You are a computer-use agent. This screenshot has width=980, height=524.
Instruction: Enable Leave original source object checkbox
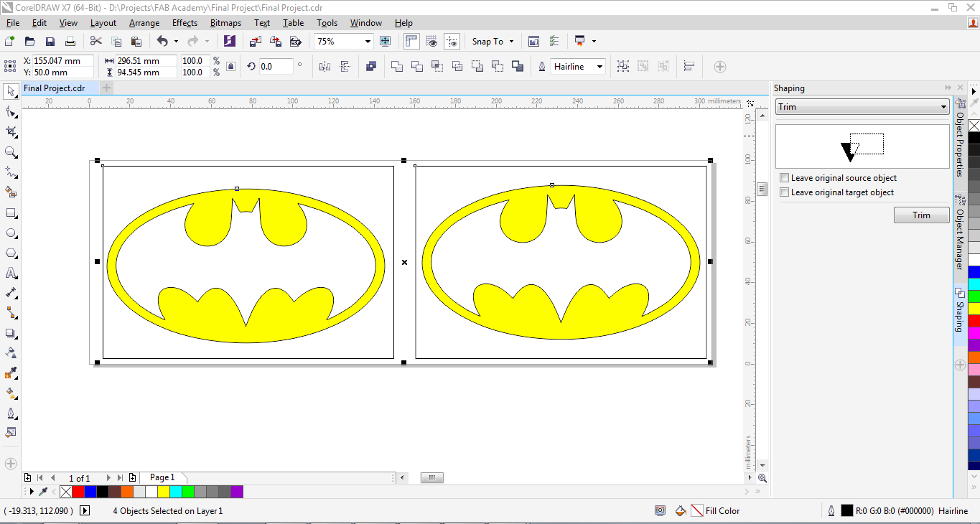[x=785, y=178]
